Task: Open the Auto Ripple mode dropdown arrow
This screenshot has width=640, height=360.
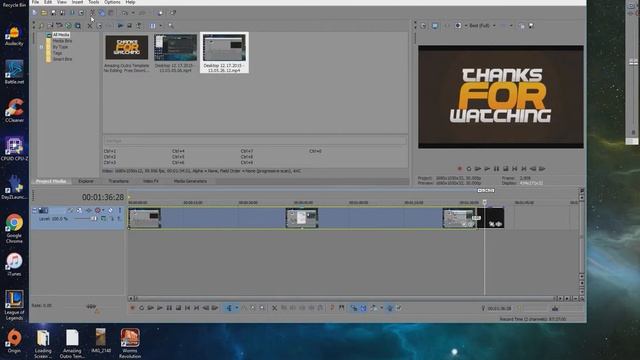Action: tap(382, 308)
